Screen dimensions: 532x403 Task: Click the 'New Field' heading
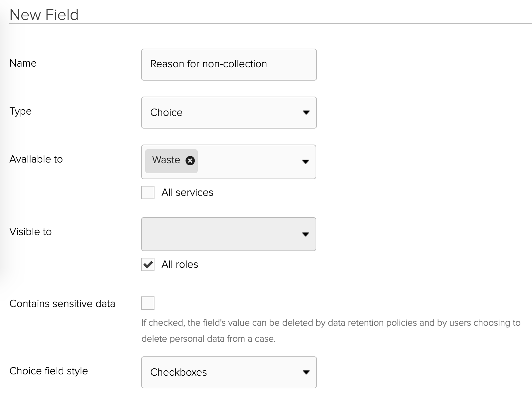tap(44, 15)
